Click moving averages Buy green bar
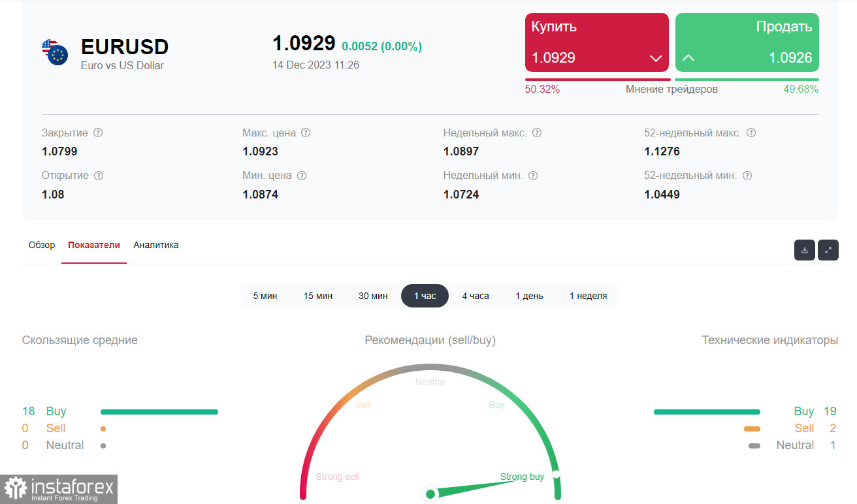 pos(159,412)
